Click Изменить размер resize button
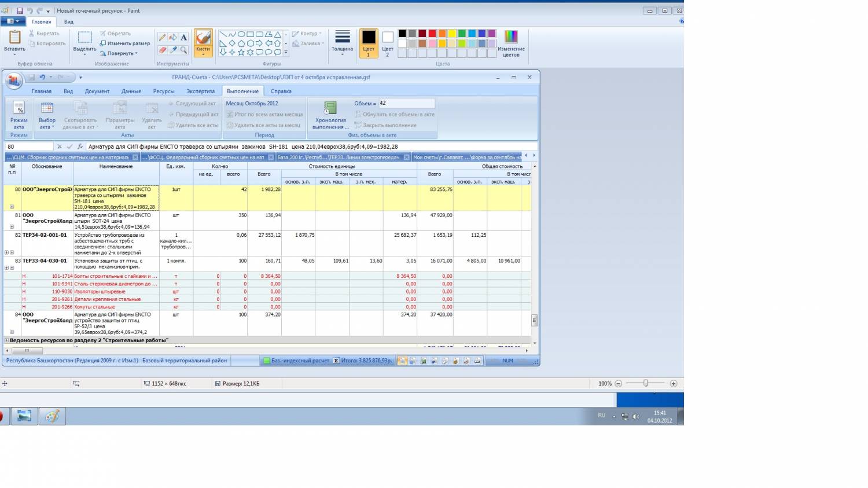The width and height of the screenshot is (868, 488). point(125,43)
